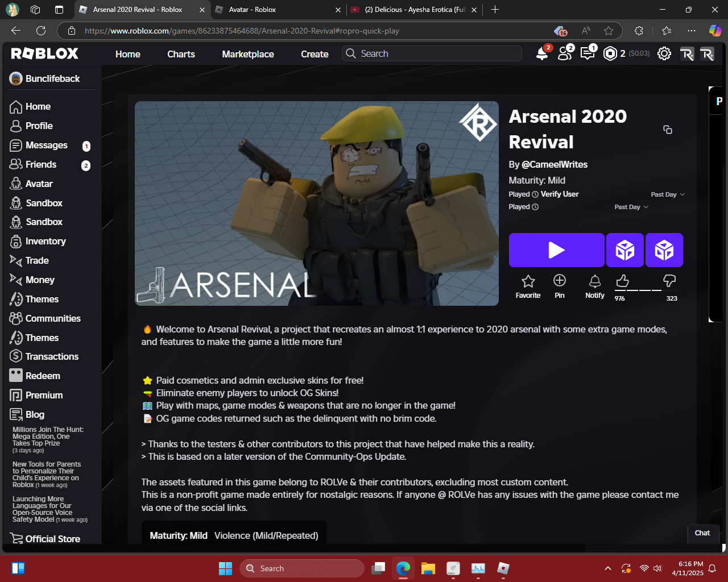Open Launching More Languages blog post
The width and height of the screenshot is (728, 582).
click(50, 509)
